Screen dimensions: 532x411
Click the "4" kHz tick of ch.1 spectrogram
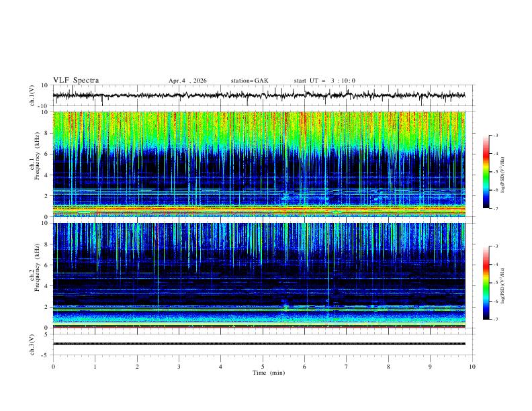click(47, 175)
